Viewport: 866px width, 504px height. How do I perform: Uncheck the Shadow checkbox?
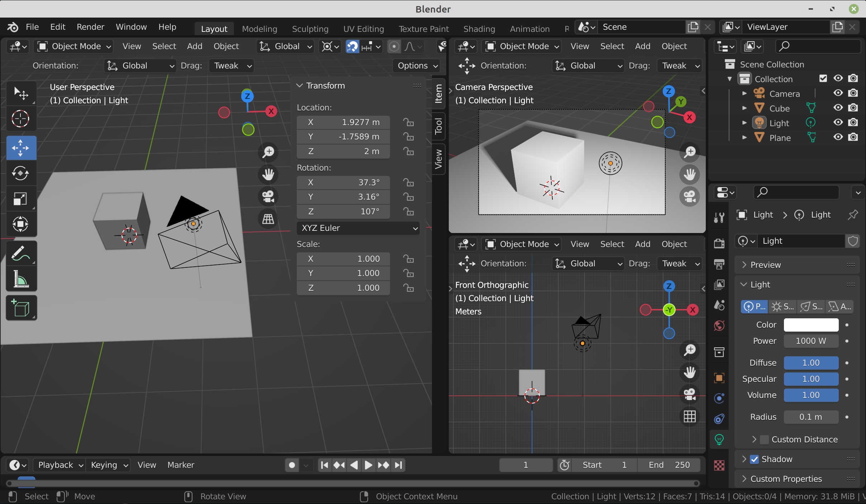[755, 459]
